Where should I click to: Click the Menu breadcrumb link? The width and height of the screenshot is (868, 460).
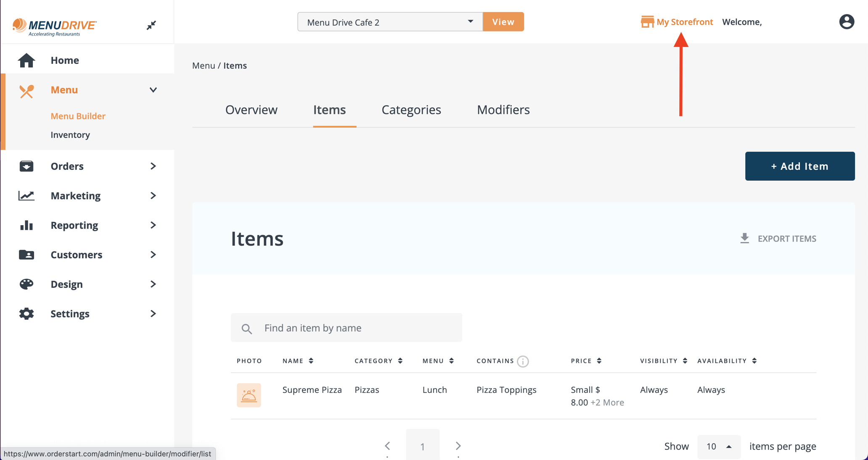click(x=204, y=66)
